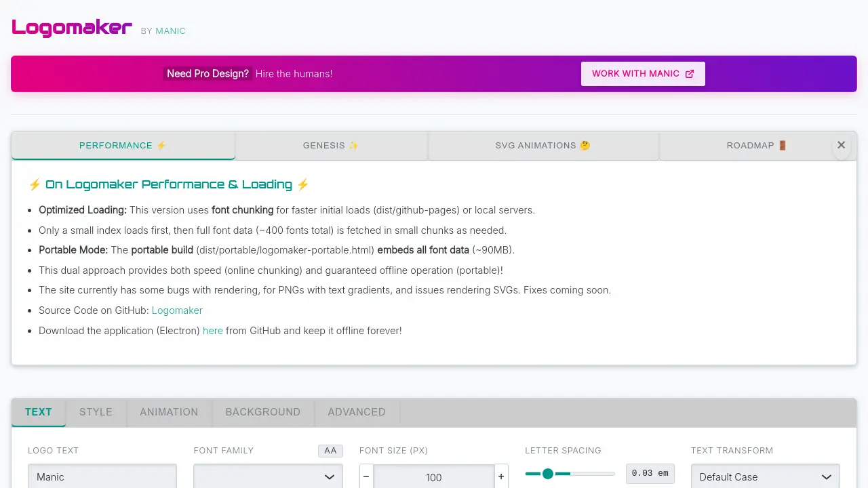
Task: Open the Font Family dropdown
Action: [x=267, y=476]
